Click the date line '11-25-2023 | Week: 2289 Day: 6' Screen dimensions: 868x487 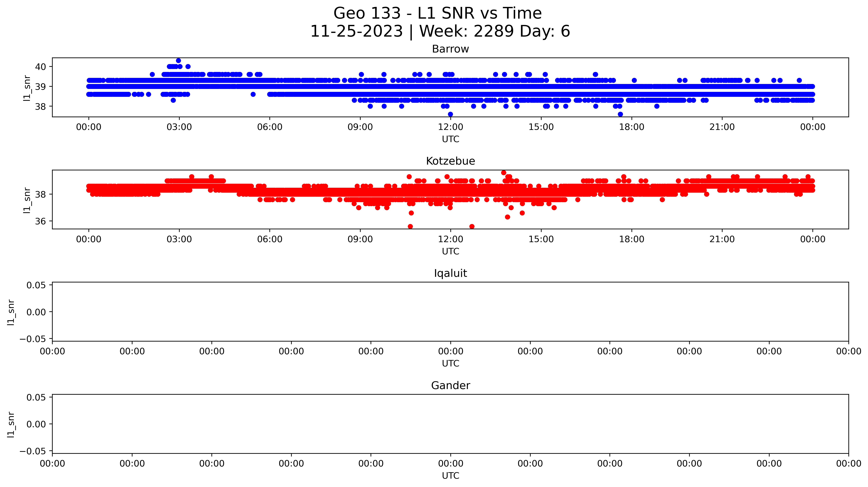[440, 31]
